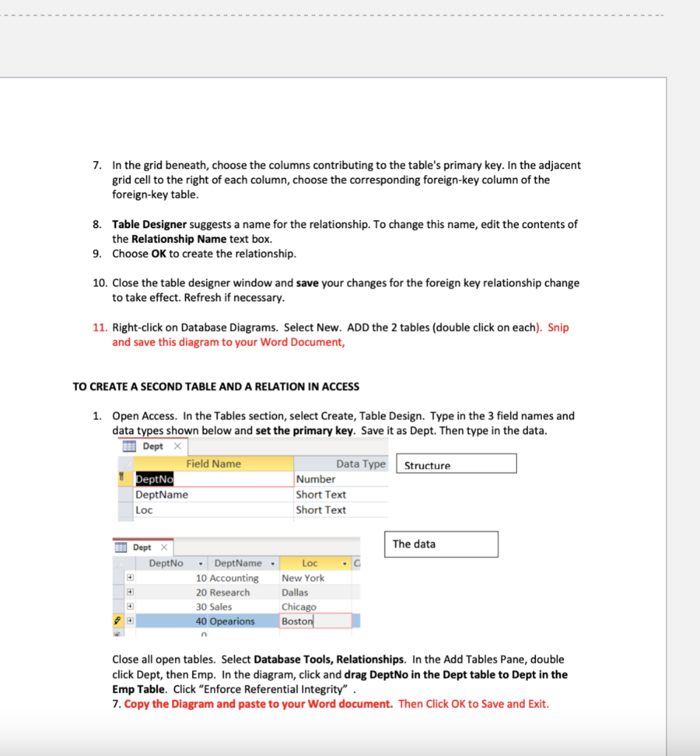Expand the Sales row subdatasheet

(x=129, y=605)
